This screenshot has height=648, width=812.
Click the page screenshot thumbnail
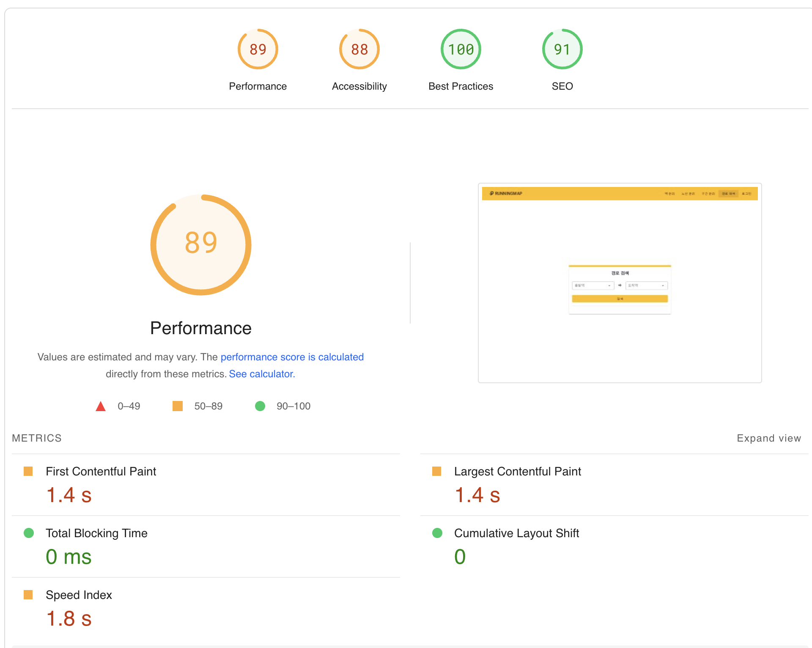click(x=620, y=283)
